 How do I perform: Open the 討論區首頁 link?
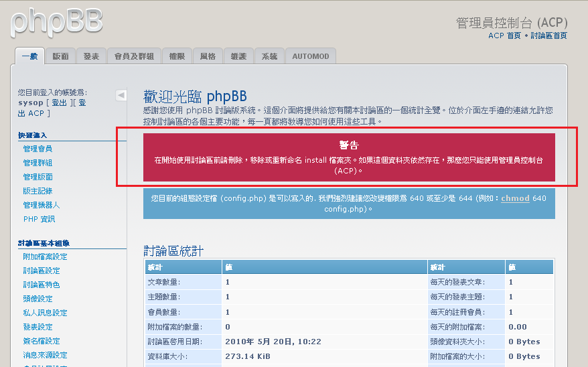548,35
